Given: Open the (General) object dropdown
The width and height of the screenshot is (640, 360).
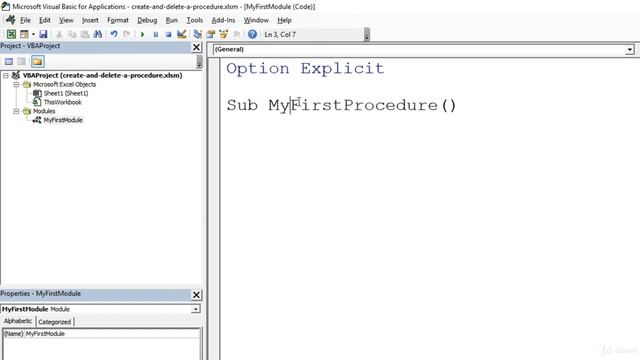Looking at the screenshot, I should [x=630, y=49].
